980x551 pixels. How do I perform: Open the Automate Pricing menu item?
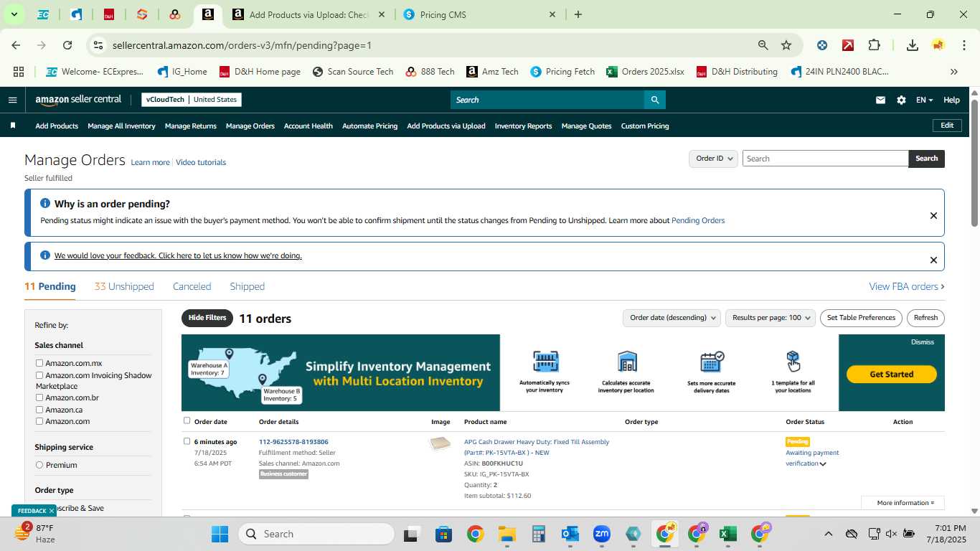(369, 126)
